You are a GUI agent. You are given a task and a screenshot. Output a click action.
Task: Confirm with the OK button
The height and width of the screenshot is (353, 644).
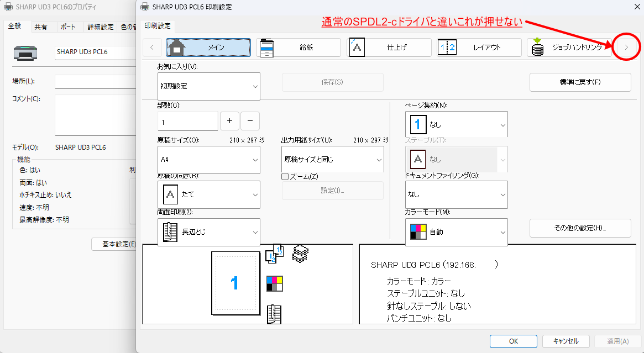tap(514, 341)
